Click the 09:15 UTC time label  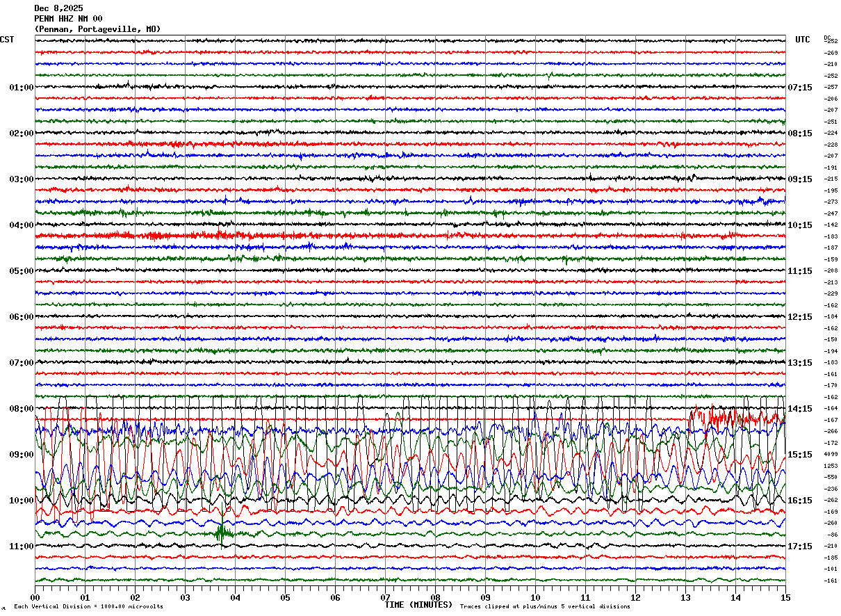click(x=800, y=179)
